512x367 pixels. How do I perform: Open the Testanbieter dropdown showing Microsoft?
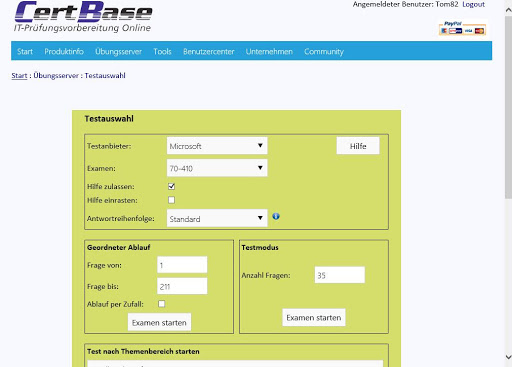tap(217, 146)
